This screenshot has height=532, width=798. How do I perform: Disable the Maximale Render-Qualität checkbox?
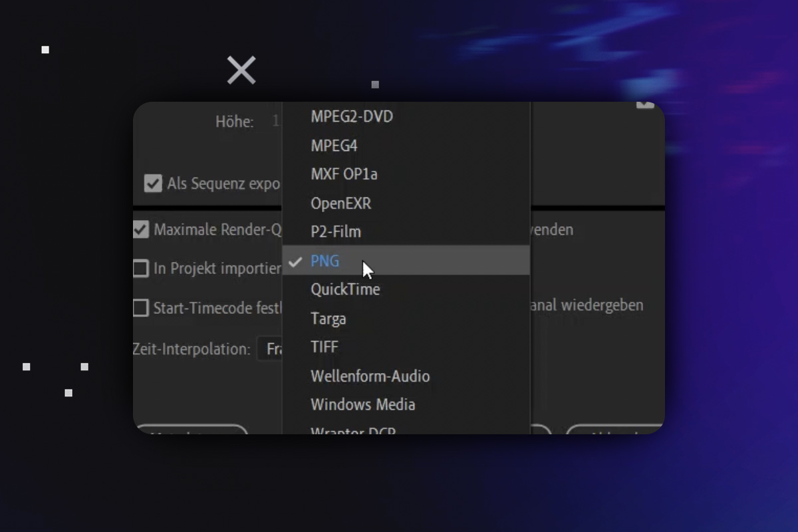pos(140,229)
